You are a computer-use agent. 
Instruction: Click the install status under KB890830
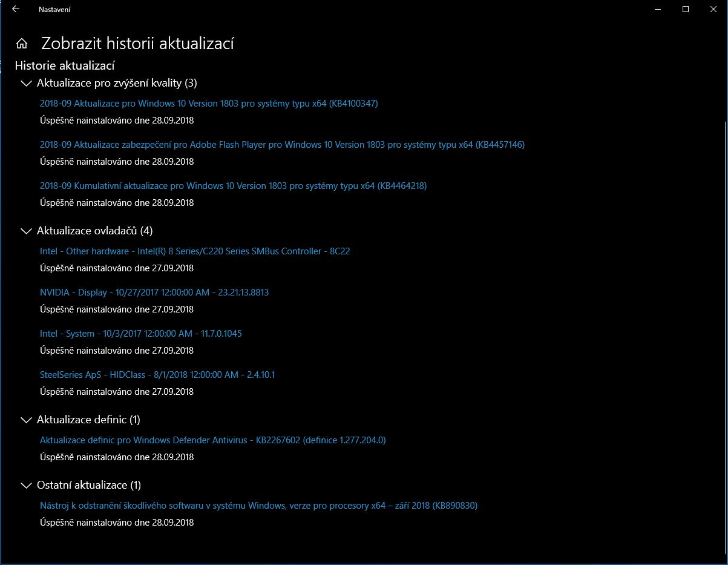coord(117,523)
